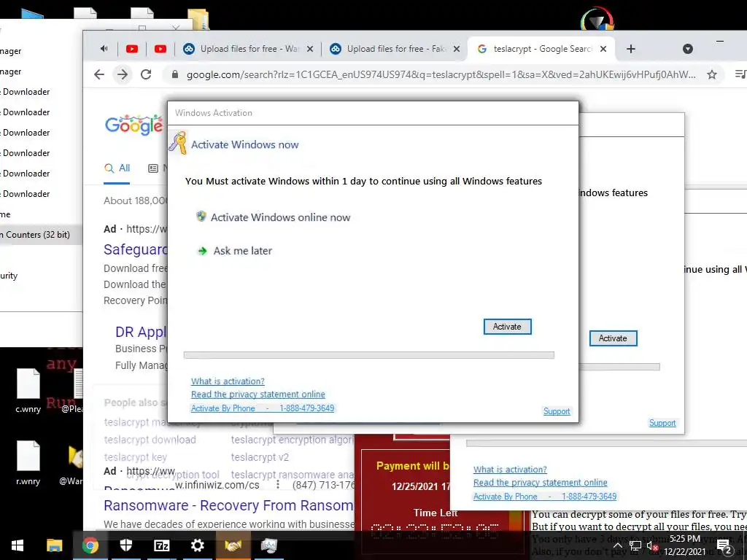The width and height of the screenshot is (747, 560).
Task: Click the Task Manager monitor icon in taskbar
Action: [x=268, y=545]
